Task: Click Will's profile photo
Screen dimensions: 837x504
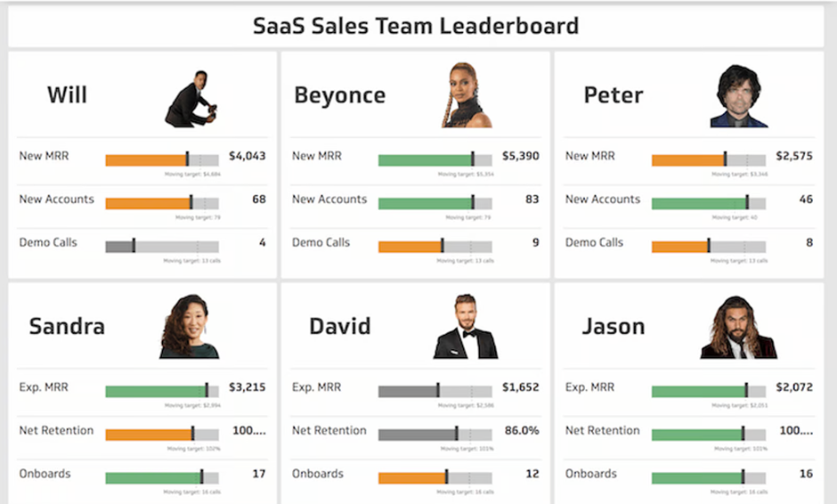Action: pyautogui.click(x=191, y=95)
